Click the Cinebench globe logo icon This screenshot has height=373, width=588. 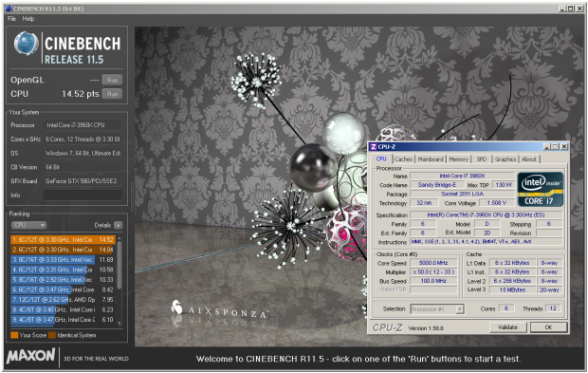click(27, 44)
